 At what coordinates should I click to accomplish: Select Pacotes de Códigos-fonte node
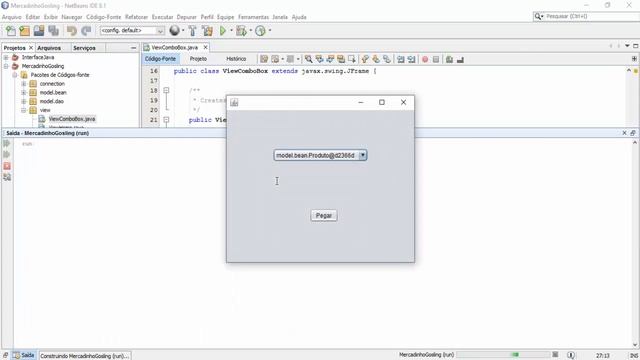(60, 75)
